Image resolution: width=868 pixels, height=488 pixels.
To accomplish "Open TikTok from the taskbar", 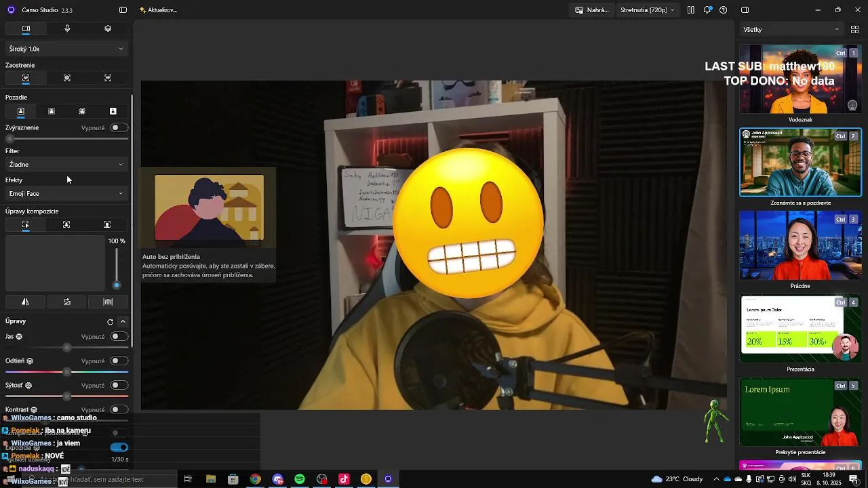I will point(344,479).
